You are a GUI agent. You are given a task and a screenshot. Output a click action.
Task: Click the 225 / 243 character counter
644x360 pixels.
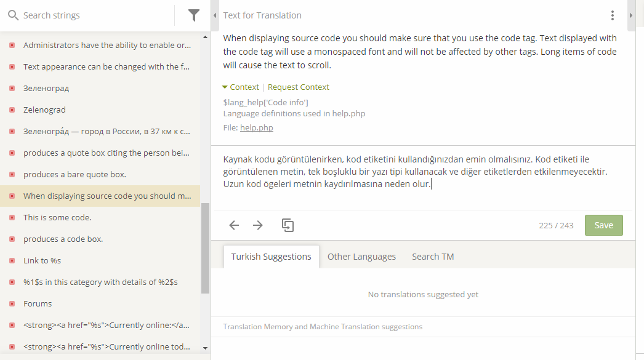(556, 225)
